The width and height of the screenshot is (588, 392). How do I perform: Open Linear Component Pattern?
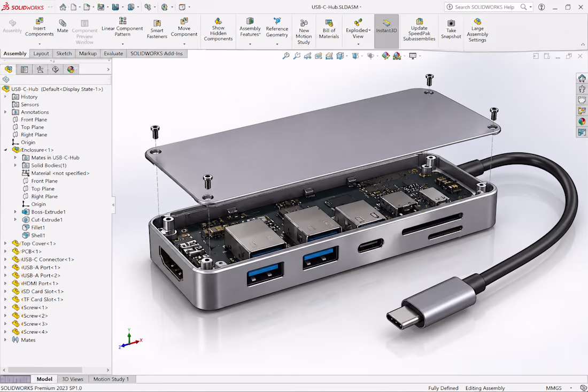(x=122, y=27)
